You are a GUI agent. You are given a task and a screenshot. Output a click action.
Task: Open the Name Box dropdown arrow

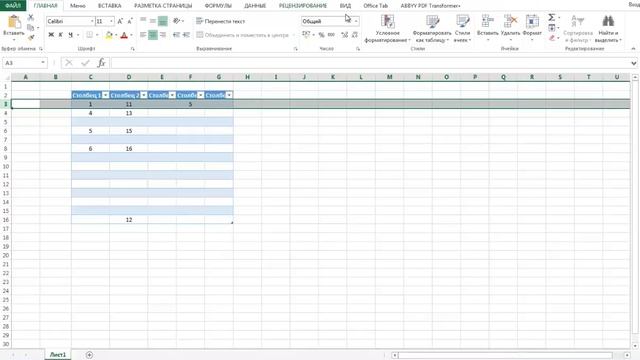click(43, 63)
